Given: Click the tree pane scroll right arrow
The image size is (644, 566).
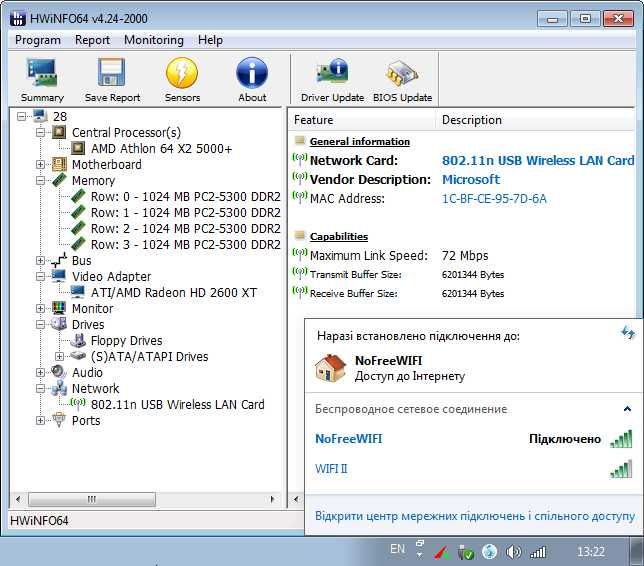Looking at the screenshot, I should [x=272, y=499].
